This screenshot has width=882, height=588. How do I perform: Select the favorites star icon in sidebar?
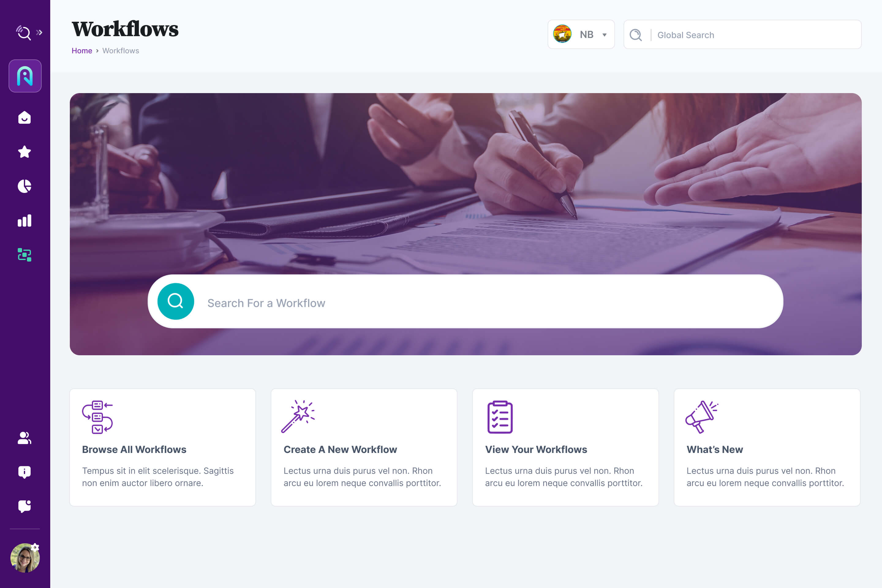coord(25,152)
